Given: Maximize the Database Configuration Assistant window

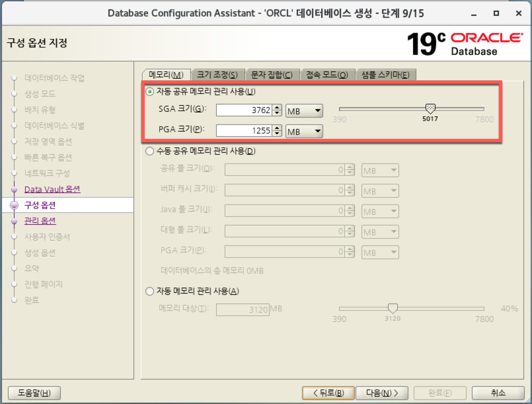Looking at the screenshot, I should 496,13.
